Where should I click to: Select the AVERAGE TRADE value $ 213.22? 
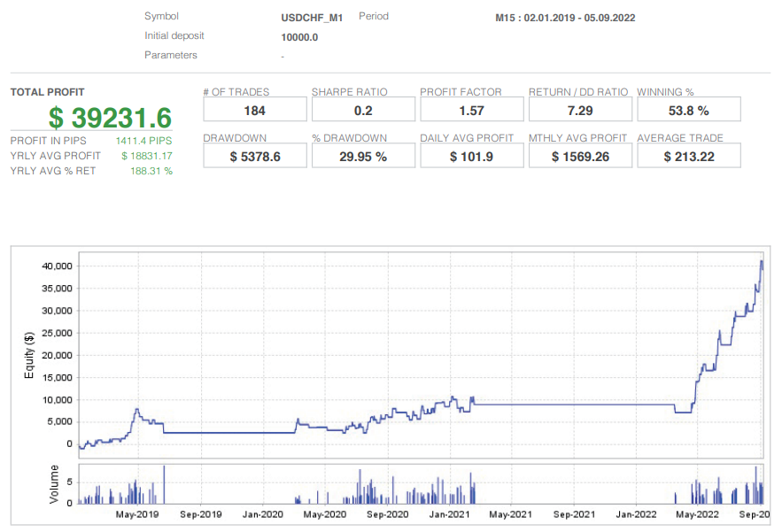[689, 155]
